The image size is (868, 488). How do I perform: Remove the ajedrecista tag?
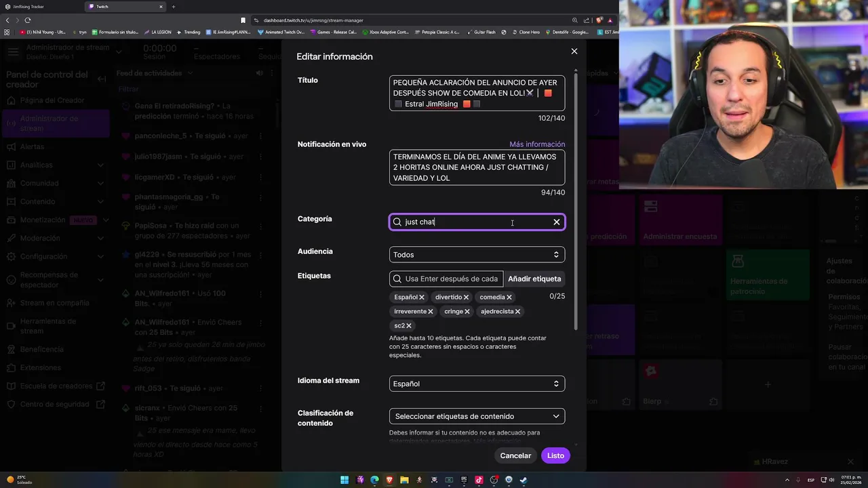click(x=518, y=312)
